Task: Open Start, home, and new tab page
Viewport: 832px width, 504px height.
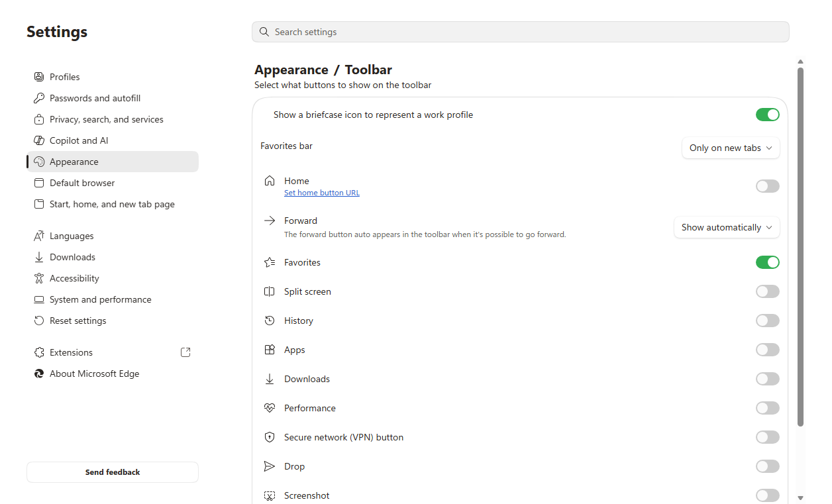Action: coord(113,204)
